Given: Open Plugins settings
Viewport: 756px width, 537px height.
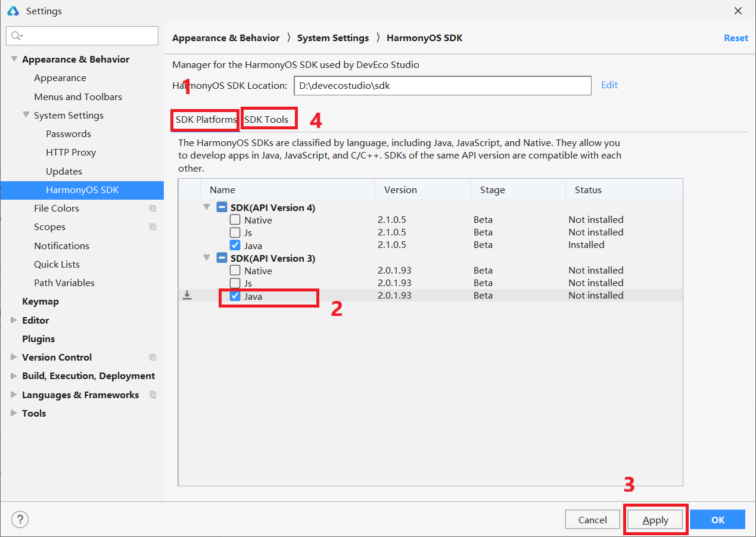Looking at the screenshot, I should [x=39, y=339].
